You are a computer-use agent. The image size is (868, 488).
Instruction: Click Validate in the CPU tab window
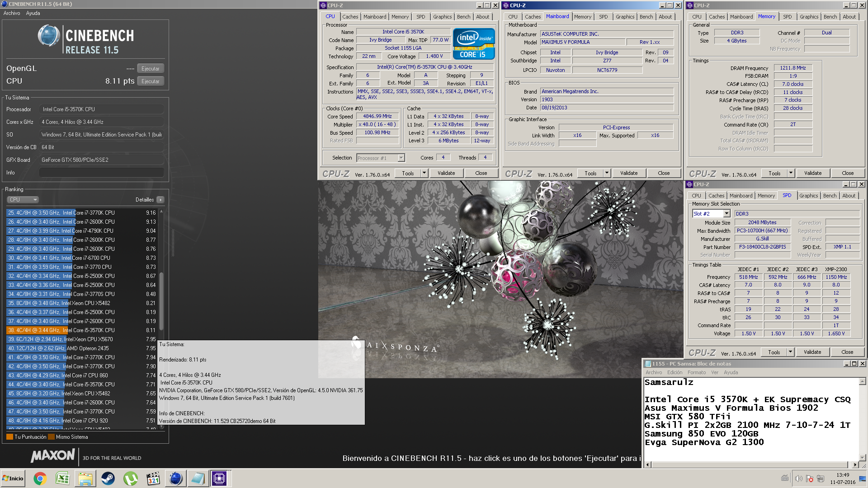click(446, 173)
